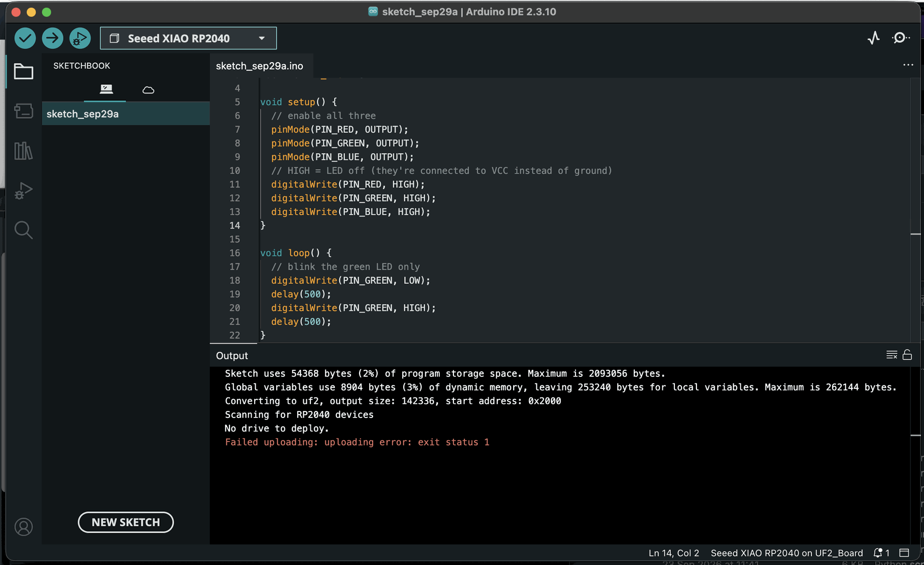Click the Verify checkmark button
Screen dimensions: 924x565
[25, 38]
